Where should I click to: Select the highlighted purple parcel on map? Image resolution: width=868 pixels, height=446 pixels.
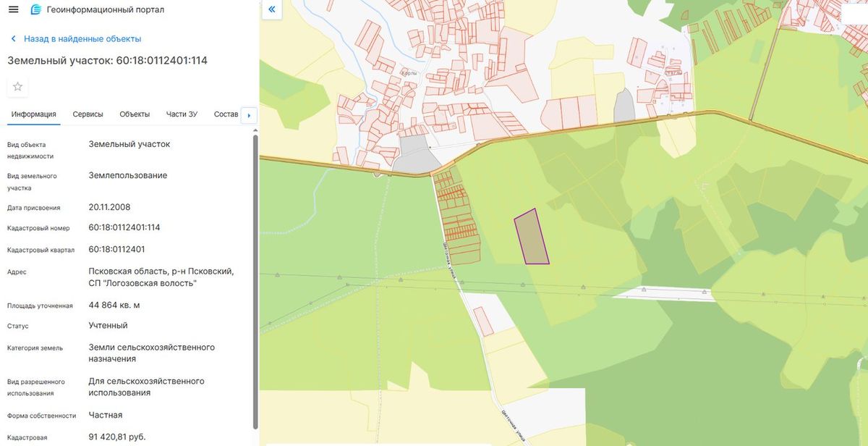click(x=532, y=237)
